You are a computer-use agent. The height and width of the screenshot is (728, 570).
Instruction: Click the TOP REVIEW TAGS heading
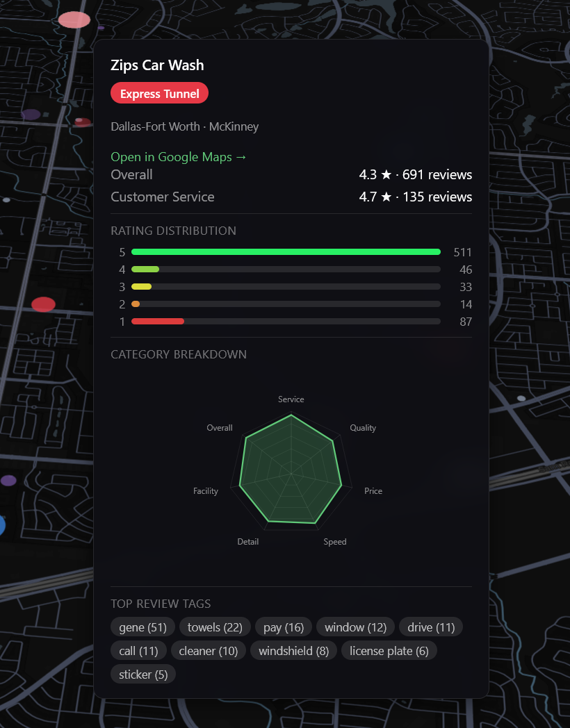(x=161, y=604)
